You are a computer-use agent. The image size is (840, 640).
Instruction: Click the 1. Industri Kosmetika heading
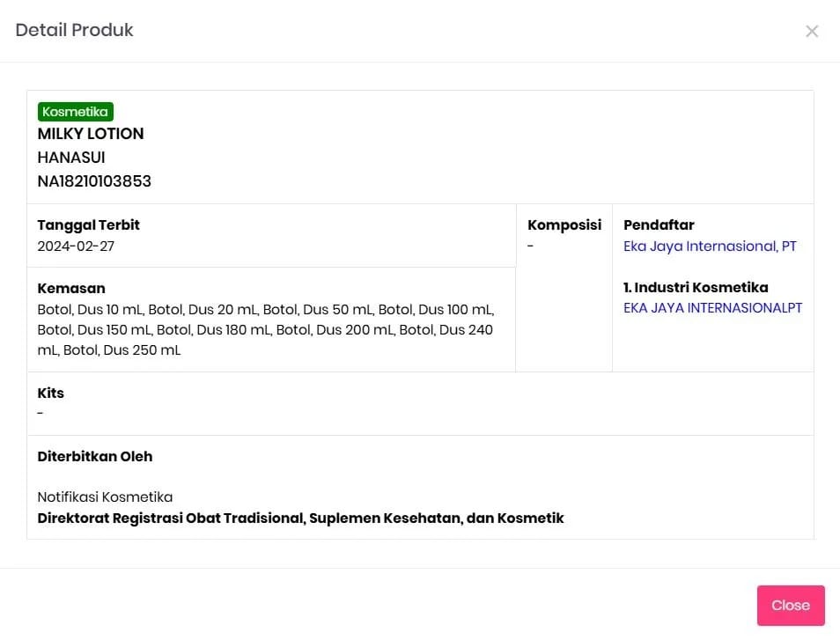(696, 288)
